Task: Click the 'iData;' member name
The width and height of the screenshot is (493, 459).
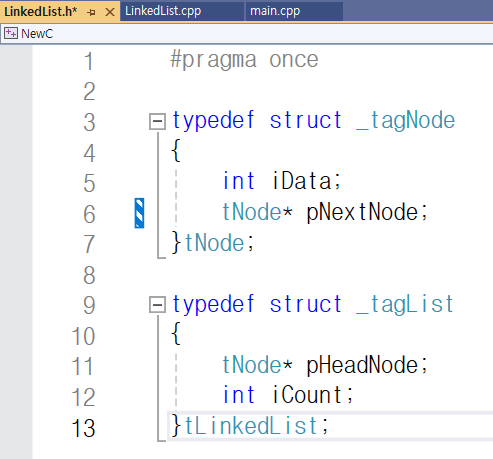Action: tap(307, 181)
